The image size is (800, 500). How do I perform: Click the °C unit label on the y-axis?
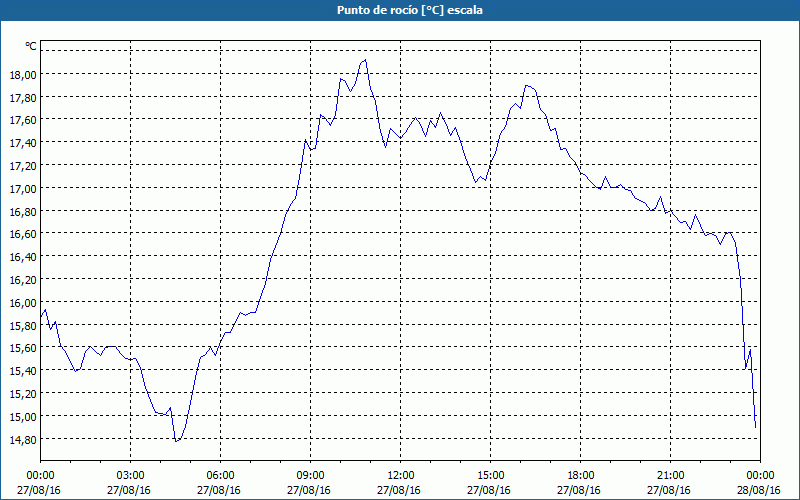[31, 46]
